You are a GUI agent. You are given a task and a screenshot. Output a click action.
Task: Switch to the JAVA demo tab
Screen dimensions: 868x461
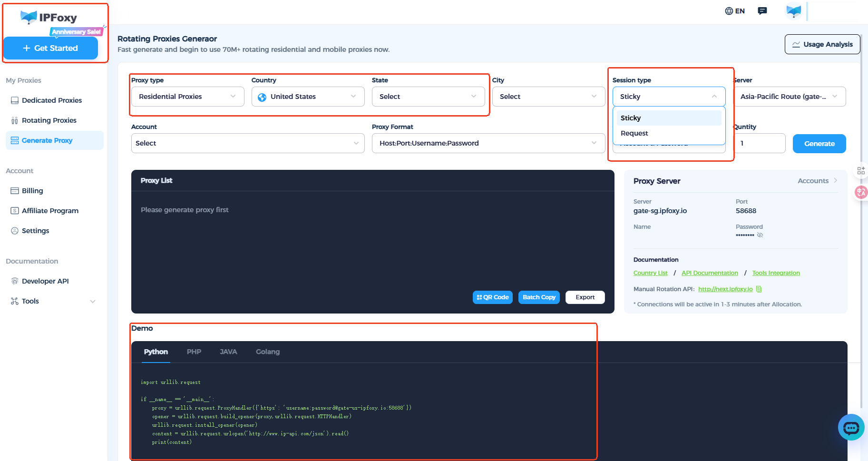[228, 352]
